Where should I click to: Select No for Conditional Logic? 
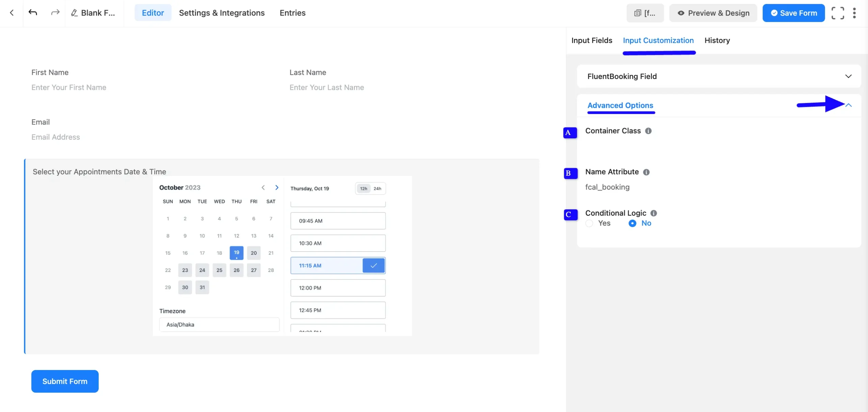tap(632, 223)
